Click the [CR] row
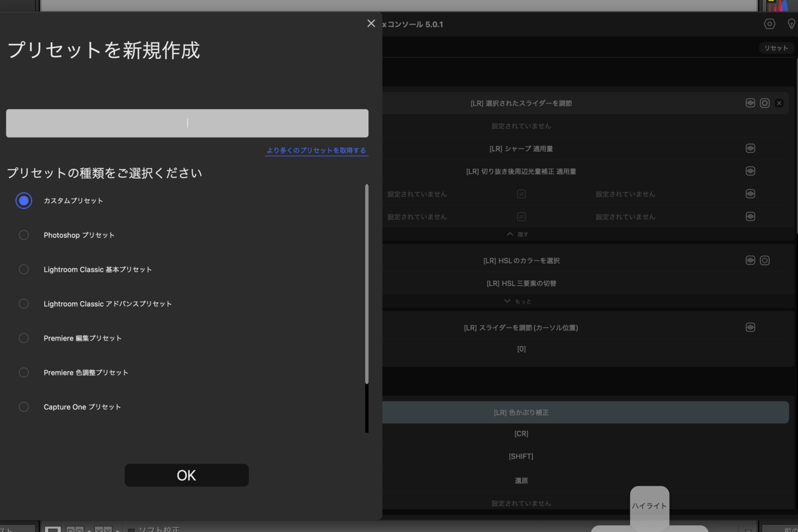Image resolution: width=798 pixels, height=532 pixels. [521, 433]
